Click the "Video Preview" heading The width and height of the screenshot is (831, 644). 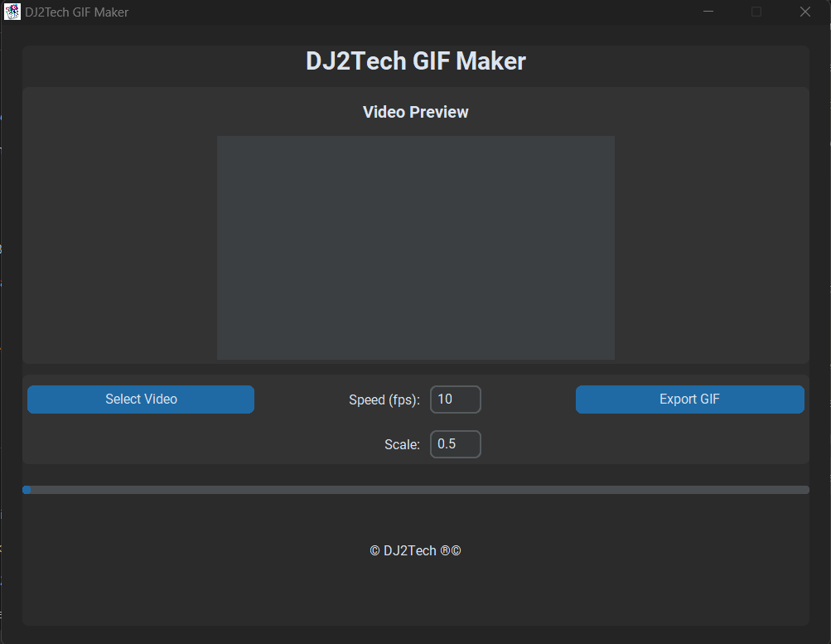pyautogui.click(x=416, y=112)
